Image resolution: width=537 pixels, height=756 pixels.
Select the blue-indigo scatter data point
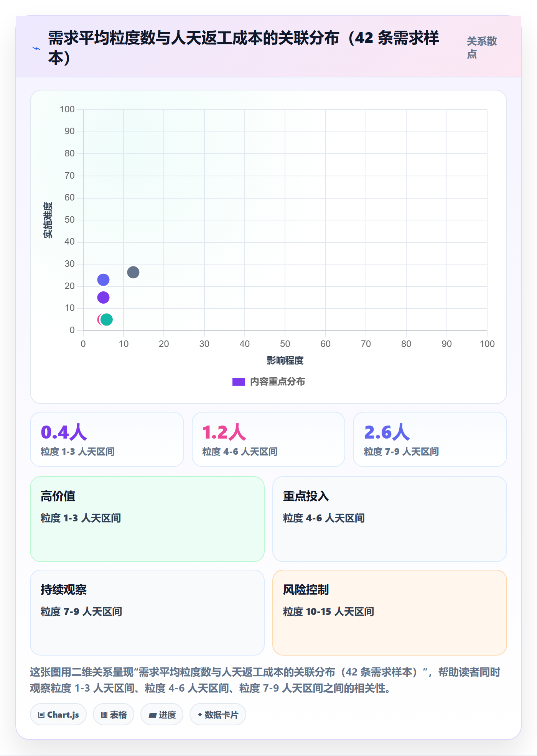click(103, 280)
